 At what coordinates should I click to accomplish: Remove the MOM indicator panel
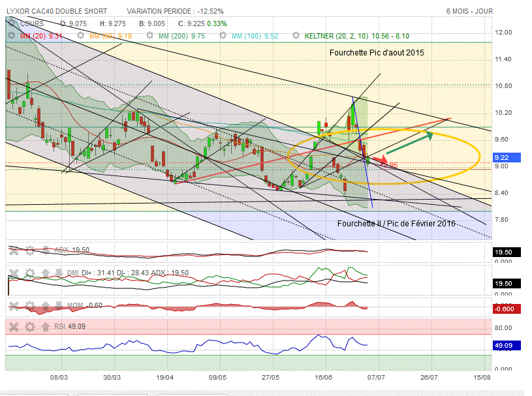(x=14, y=306)
